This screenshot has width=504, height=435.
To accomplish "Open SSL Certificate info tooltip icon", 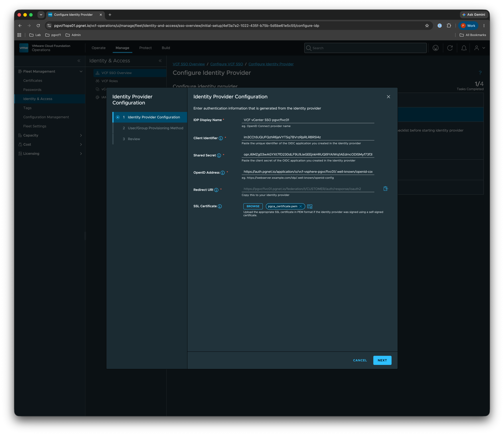I will coord(220,206).
